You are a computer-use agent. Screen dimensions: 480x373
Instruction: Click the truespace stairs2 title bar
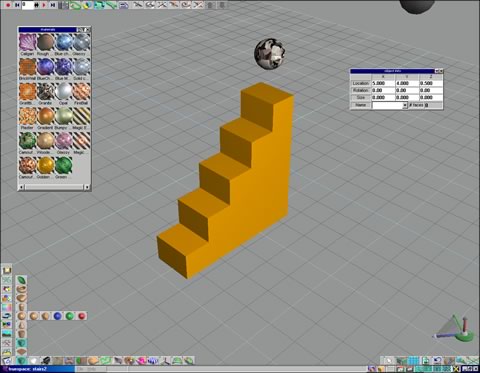click(x=37, y=369)
